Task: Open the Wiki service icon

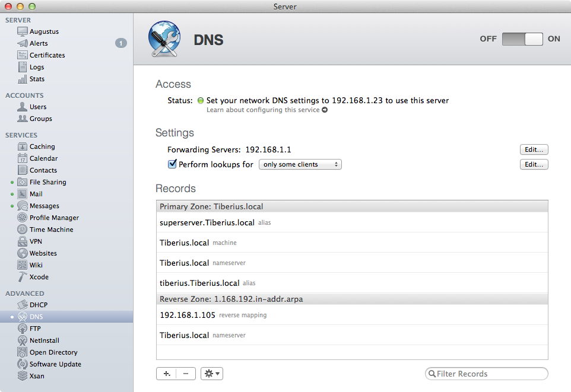Action: pyautogui.click(x=22, y=265)
